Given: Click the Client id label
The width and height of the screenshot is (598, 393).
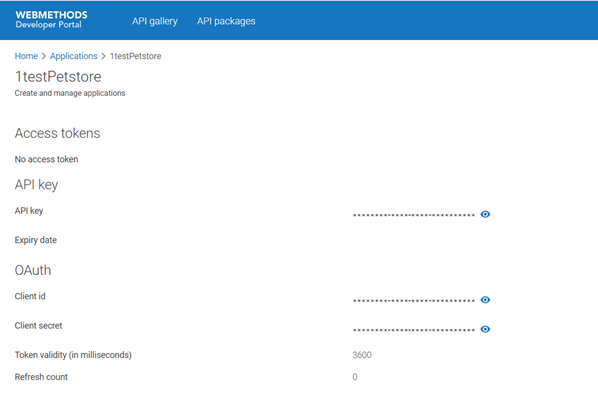Looking at the screenshot, I should tap(30, 296).
